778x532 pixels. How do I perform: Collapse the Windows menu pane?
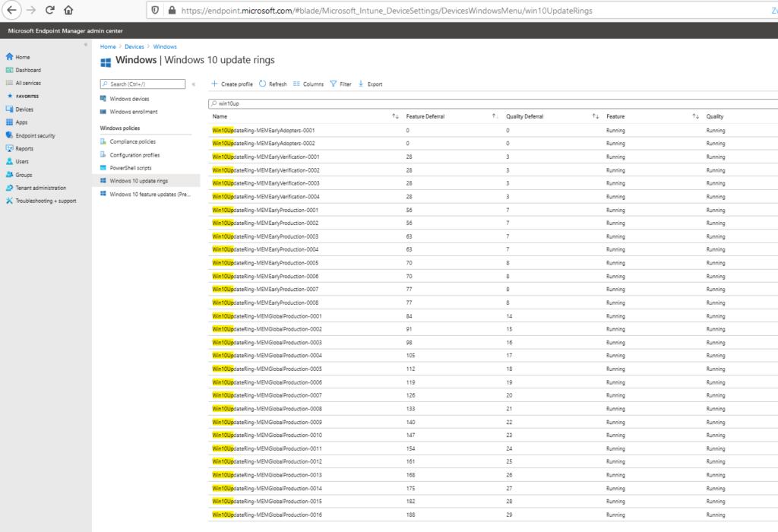(x=194, y=84)
